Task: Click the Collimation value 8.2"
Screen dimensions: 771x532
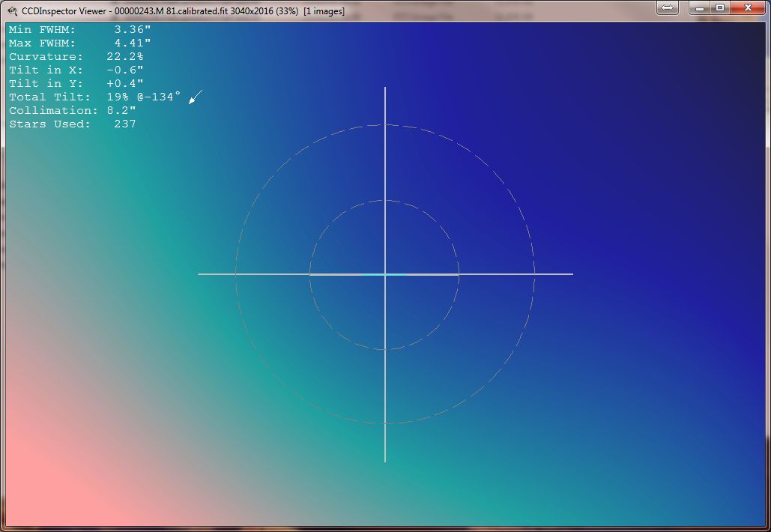Action: 121,110
